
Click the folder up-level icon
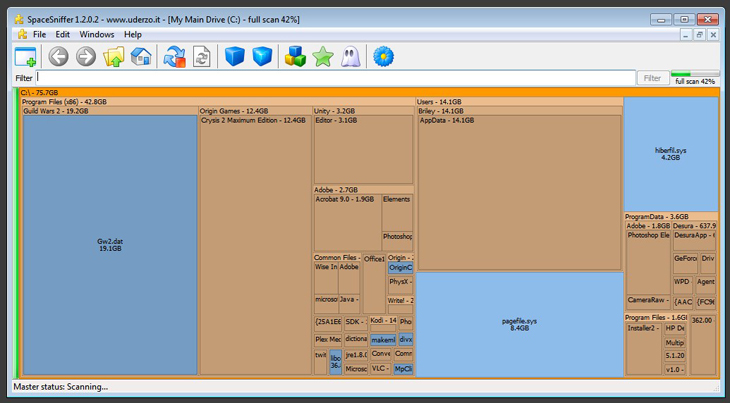[114, 57]
